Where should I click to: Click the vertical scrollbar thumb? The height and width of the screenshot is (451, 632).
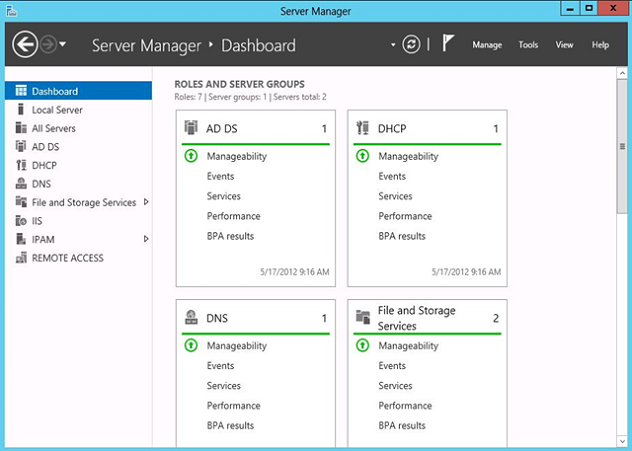click(622, 146)
